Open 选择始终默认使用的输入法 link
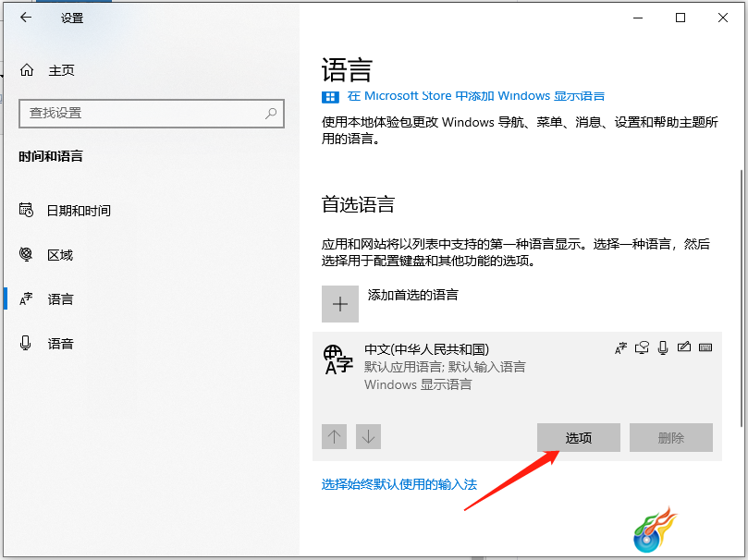The height and width of the screenshot is (560, 748). [399, 485]
